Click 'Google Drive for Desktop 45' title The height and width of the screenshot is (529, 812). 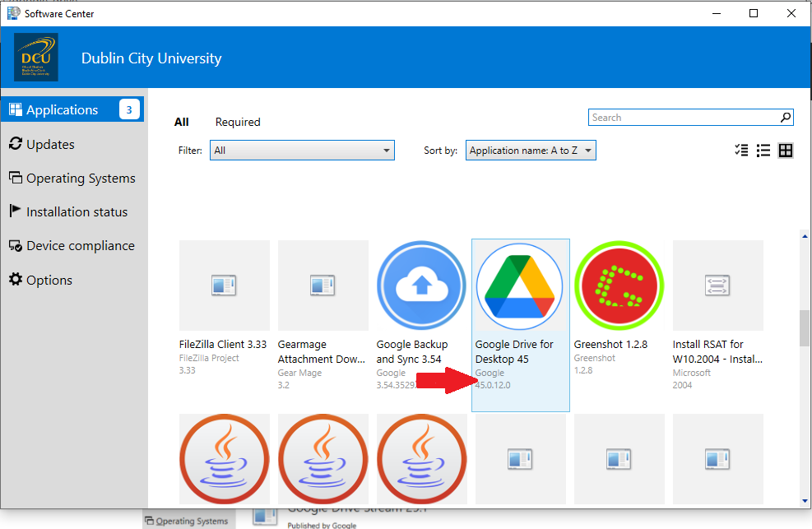coord(514,351)
